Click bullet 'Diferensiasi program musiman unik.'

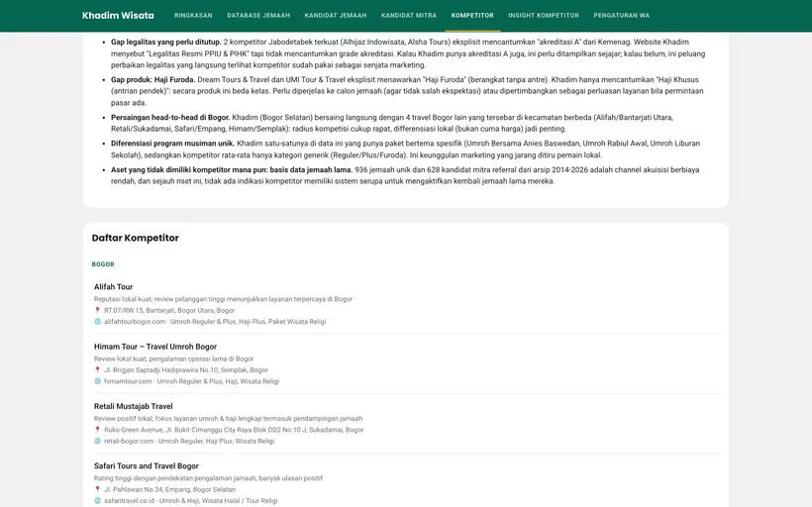pyautogui.click(x=172, y=144)
